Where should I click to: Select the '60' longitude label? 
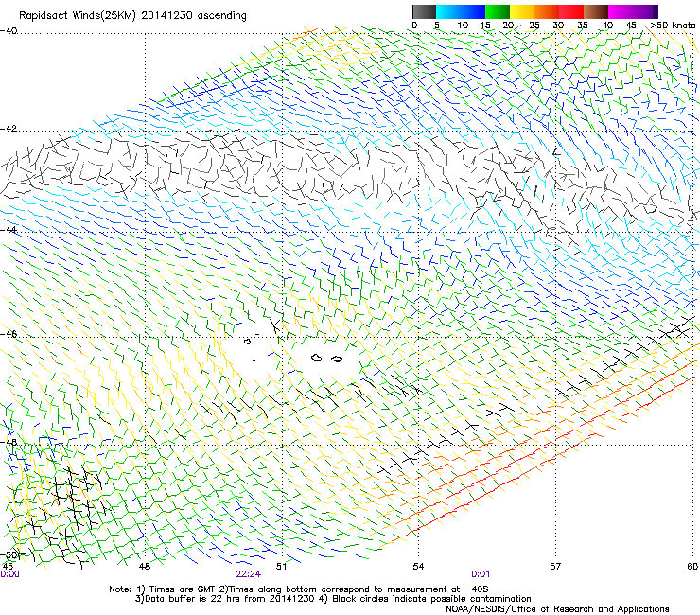pyautogui.click(x=692, y=567)
